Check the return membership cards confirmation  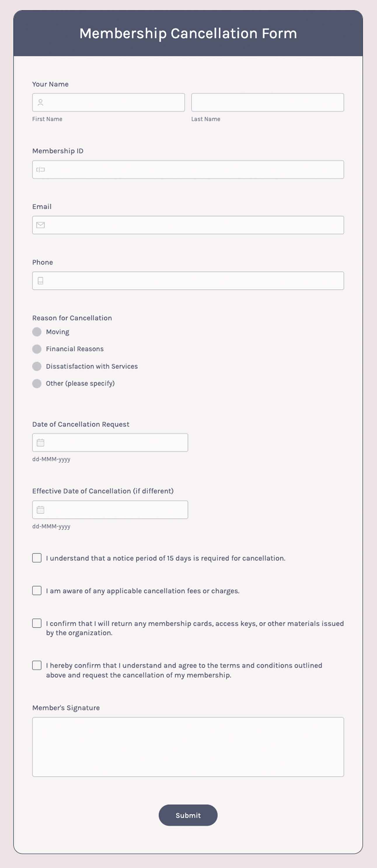coord(36,623)
